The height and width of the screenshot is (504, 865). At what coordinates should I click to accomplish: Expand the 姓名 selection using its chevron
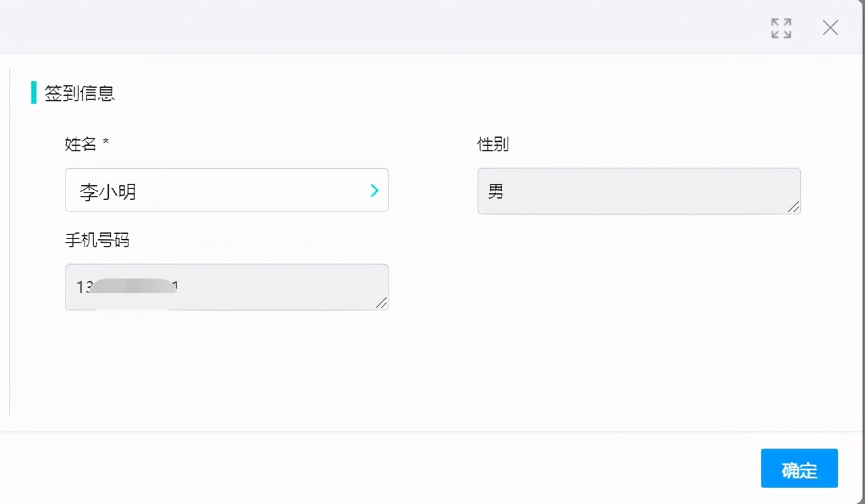pos(374,191)
